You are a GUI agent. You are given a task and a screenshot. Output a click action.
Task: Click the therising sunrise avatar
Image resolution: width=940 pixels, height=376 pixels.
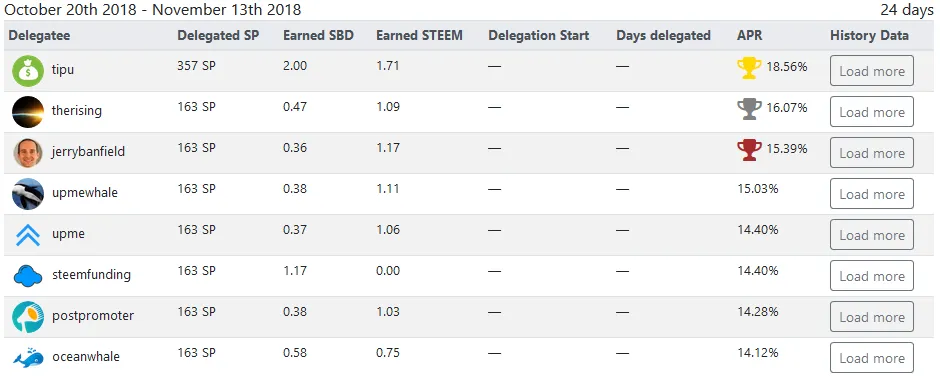28,112
